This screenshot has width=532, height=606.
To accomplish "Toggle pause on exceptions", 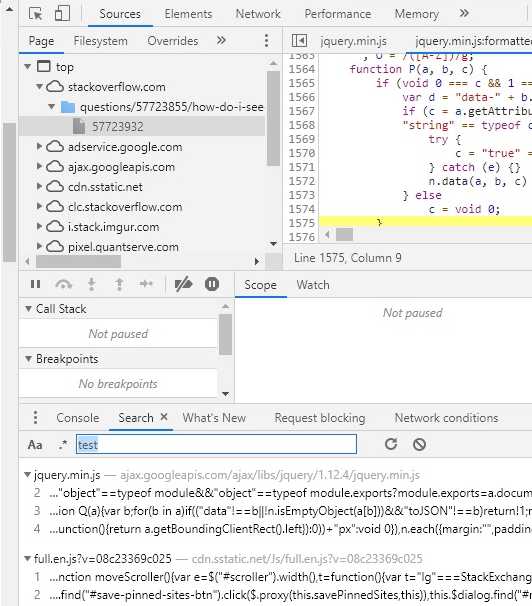I will click(x=212, y=284).
